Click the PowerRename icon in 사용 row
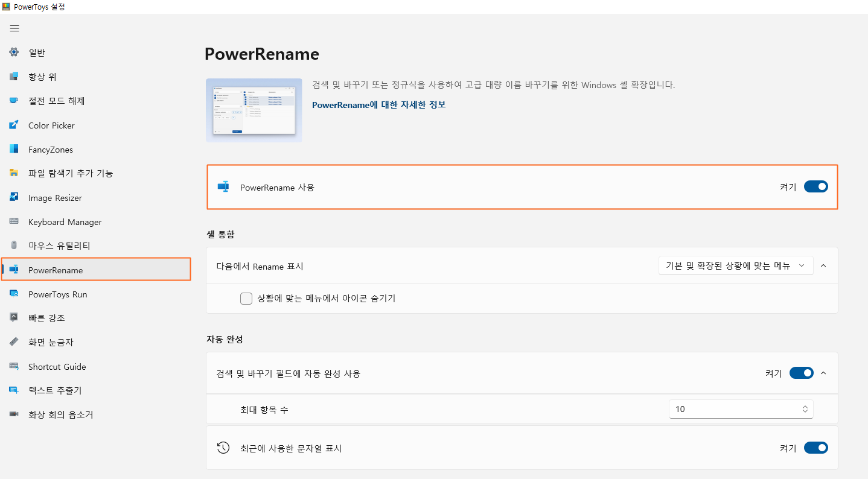 [x=223, y=187]
